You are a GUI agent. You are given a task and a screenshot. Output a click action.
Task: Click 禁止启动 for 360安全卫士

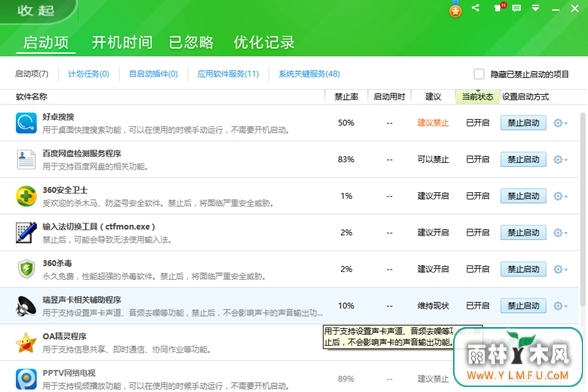(523, 196)
